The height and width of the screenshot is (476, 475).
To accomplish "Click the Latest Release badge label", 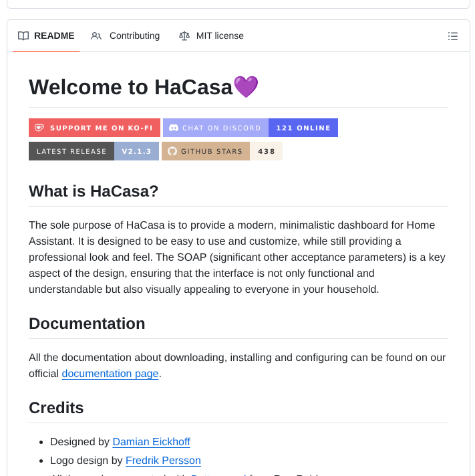I will [71, 151].
